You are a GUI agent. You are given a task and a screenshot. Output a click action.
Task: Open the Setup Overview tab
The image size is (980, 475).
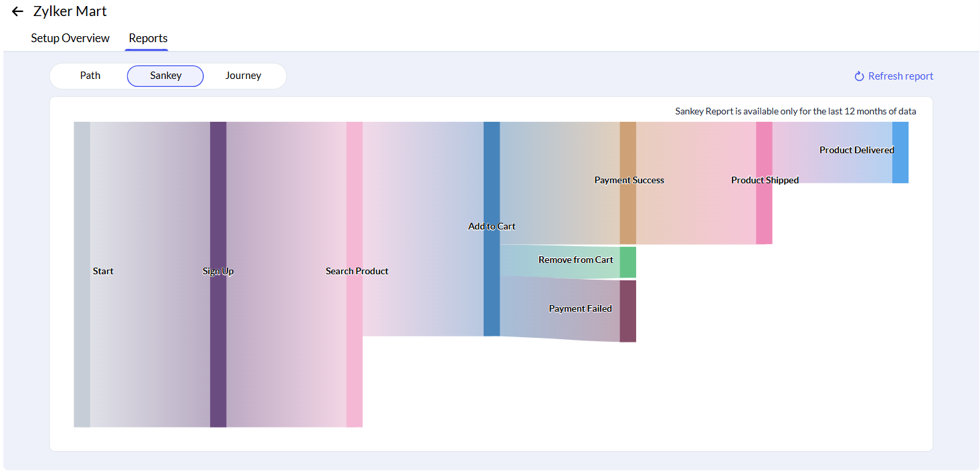point(70,38)
